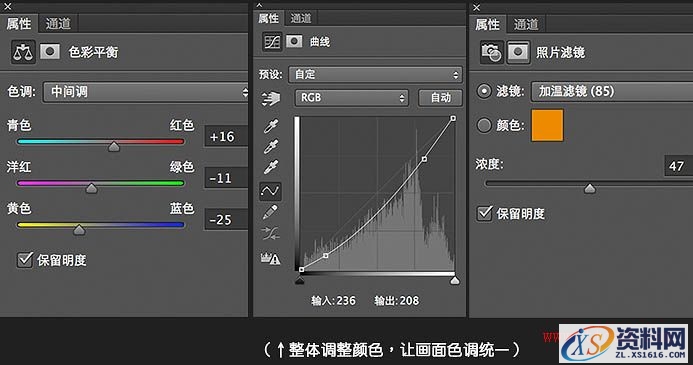Select the lower-left curve control point
Viewport: 693px width, 365px height.
[x=326, y=256]
